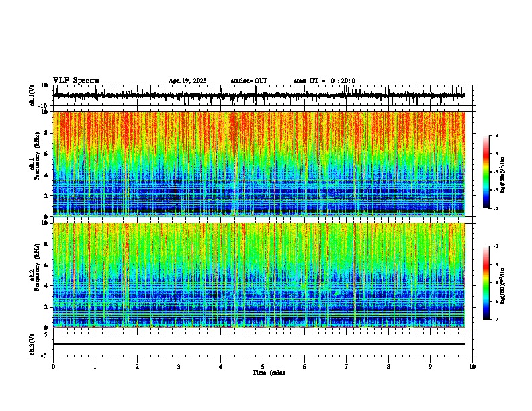
Task: Click the ch.2 spectrogram color bar
Action: pos(486,283)
